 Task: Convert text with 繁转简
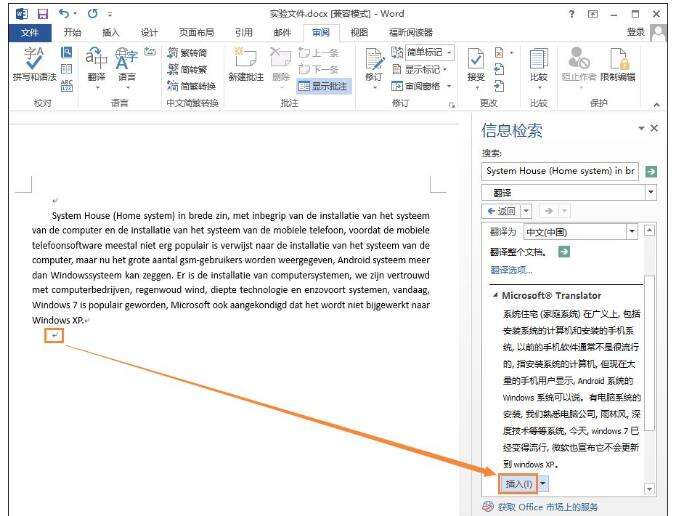187,53
